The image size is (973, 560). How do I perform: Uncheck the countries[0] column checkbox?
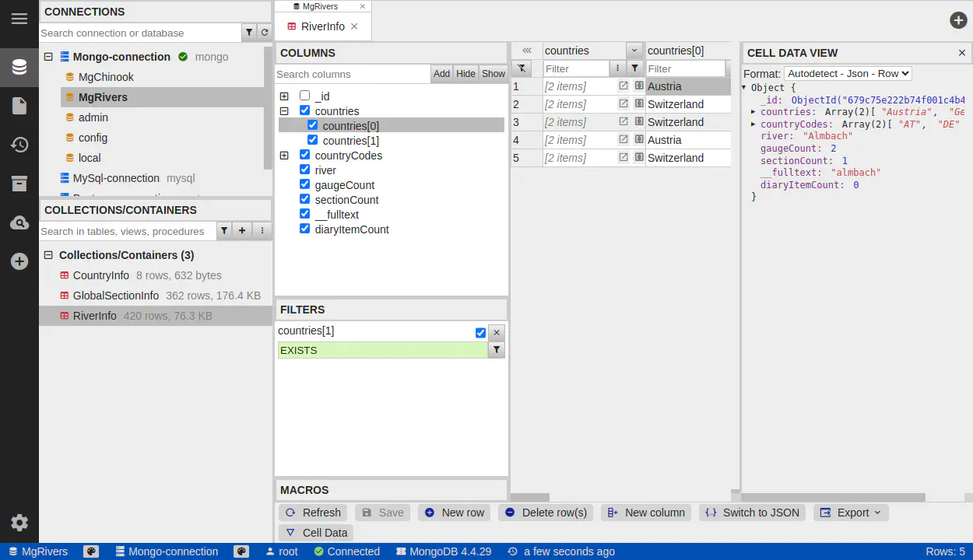[313, 125]
